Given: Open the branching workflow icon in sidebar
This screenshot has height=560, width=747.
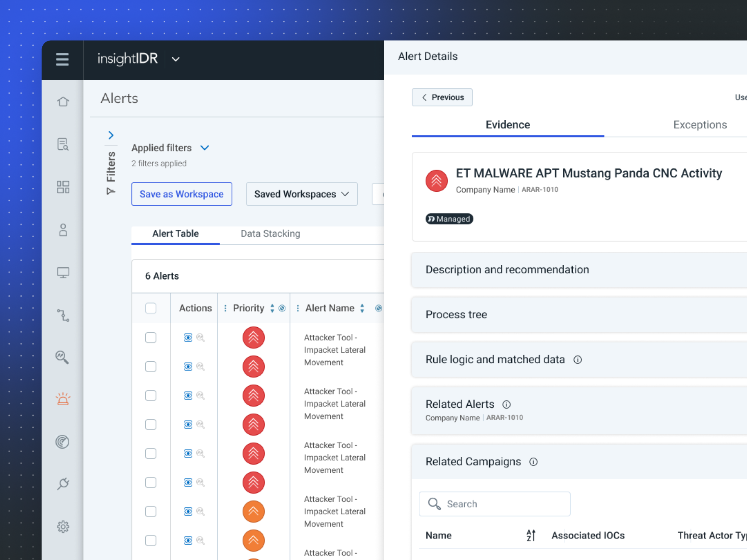Looking at the screenshot, I should [63, 315].
